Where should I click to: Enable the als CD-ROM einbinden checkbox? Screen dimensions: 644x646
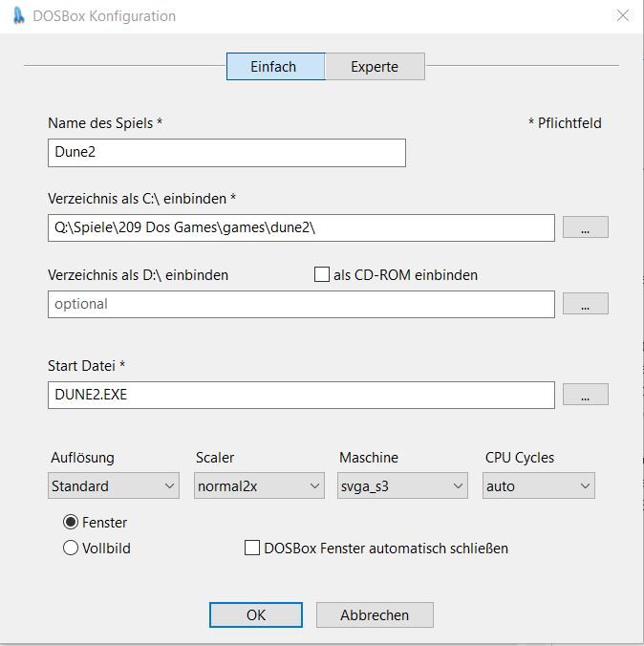(x=322, y=274)
